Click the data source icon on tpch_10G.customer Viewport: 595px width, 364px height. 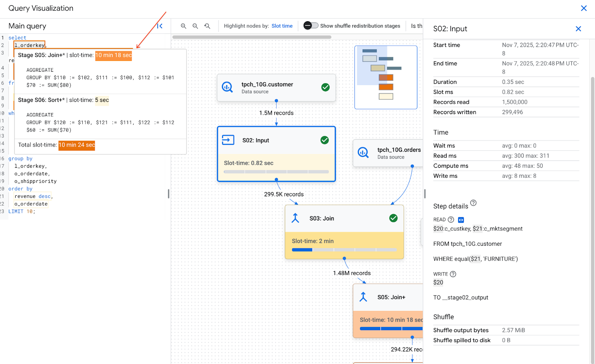coord(227,87)
